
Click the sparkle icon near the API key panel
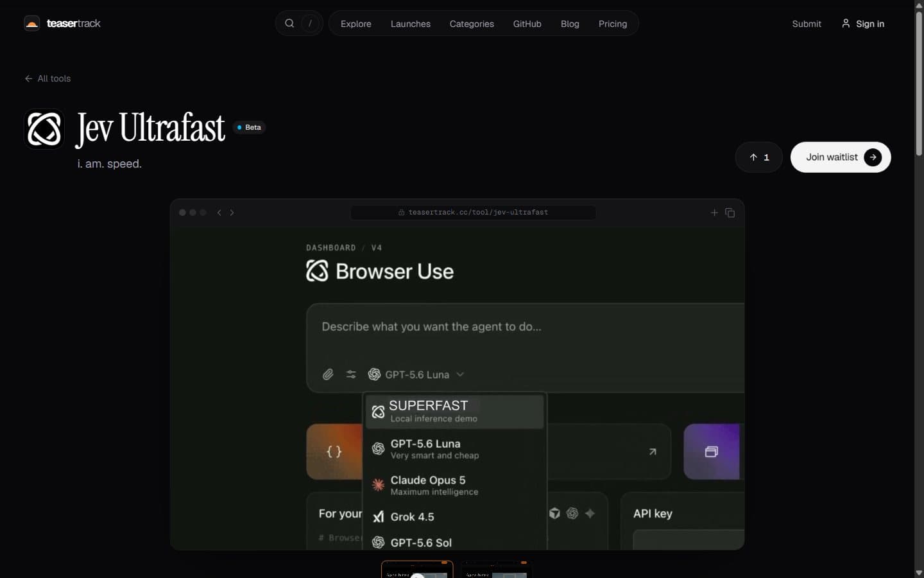pos(590,513)
